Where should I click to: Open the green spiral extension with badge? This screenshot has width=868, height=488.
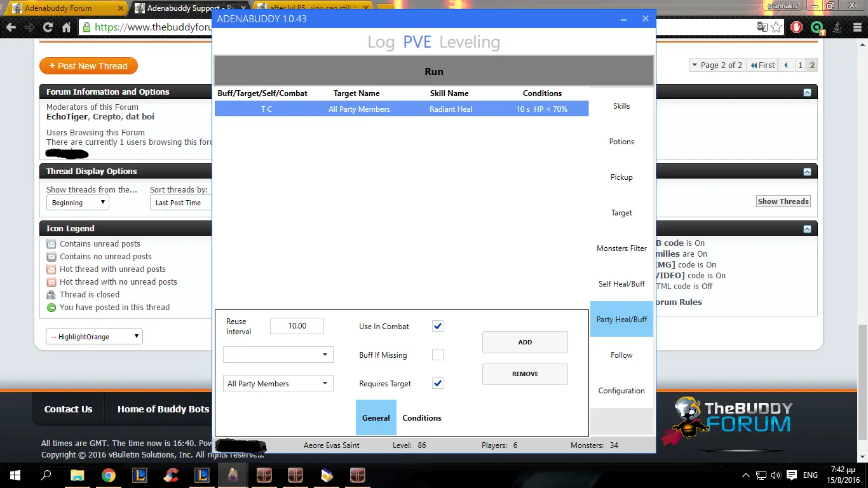tap(818, 27)
